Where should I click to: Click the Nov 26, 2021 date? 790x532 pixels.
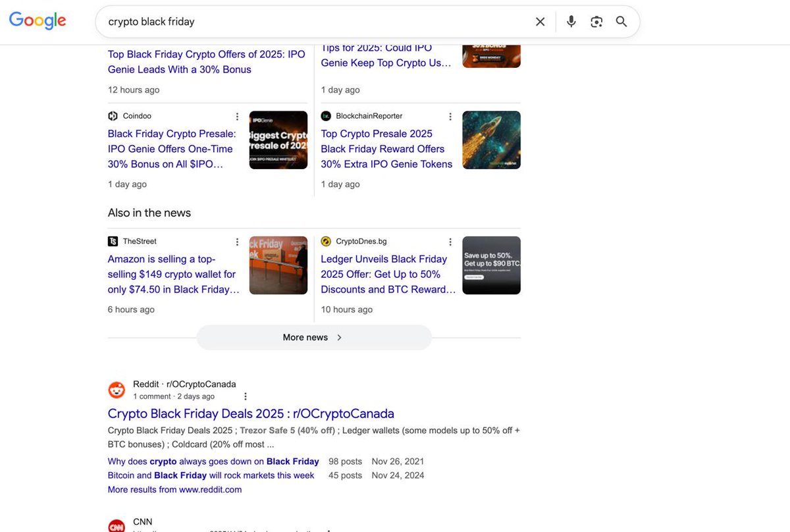tap(398, 462)
